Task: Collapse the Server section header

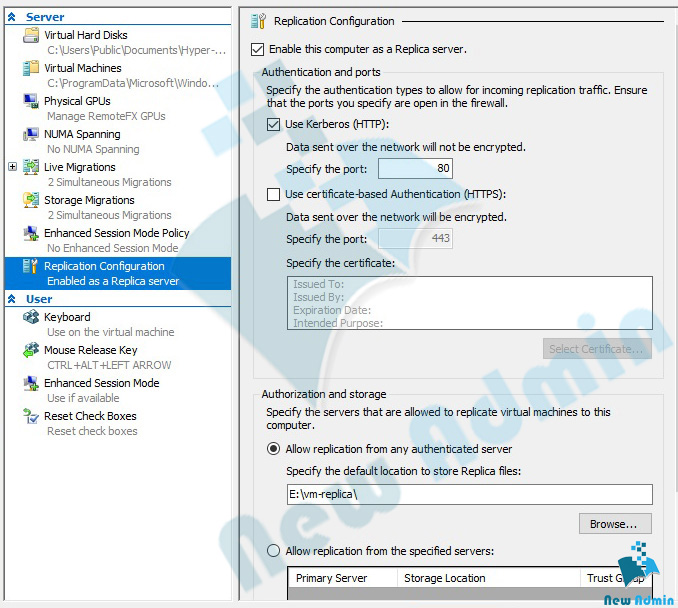Action: point(12,17)
